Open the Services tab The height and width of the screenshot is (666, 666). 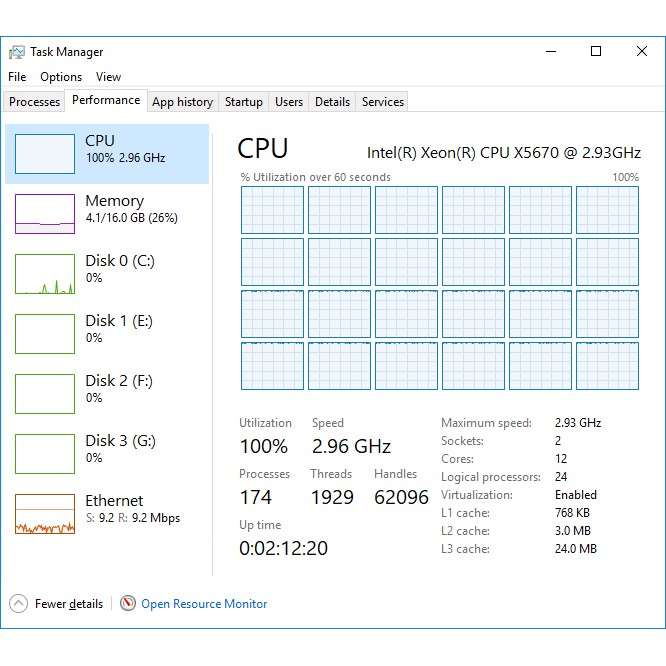383,102
